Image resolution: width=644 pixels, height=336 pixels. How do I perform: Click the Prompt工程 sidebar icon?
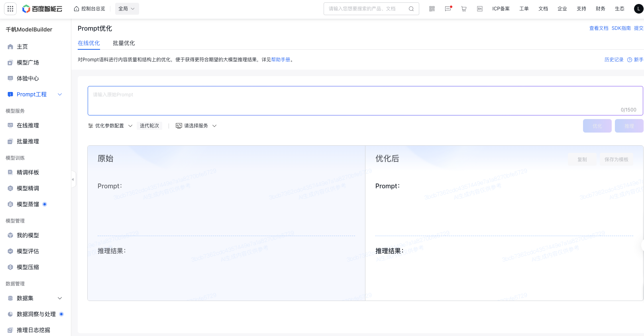(10, 94)
